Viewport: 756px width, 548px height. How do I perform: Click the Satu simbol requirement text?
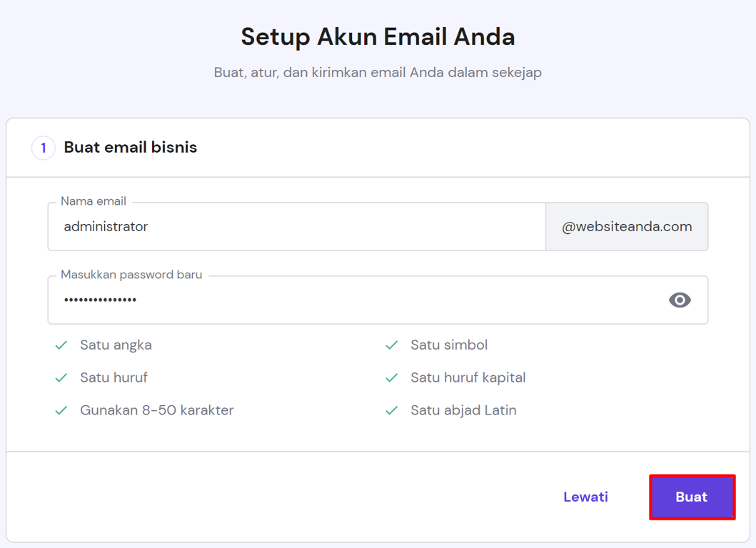(x=449, y=345)
